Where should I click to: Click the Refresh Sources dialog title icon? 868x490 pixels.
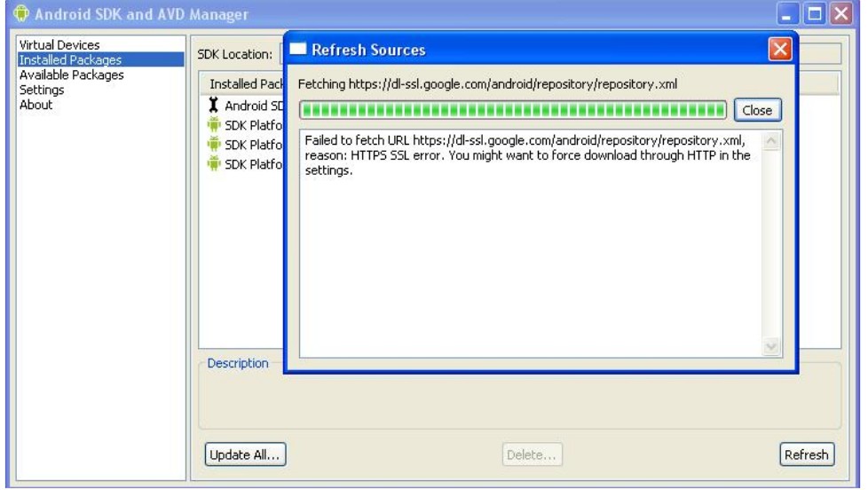[298, 50]
